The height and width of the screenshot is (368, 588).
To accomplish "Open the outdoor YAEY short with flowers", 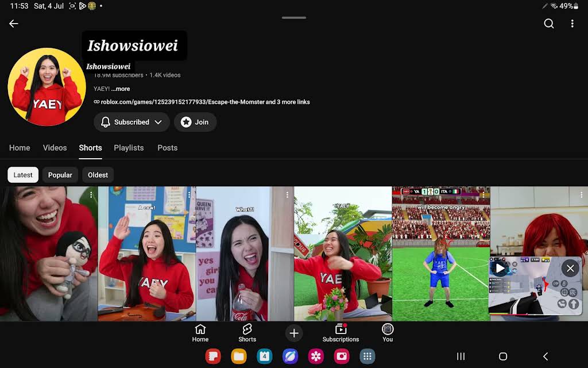I will click(x=343, y=254).
